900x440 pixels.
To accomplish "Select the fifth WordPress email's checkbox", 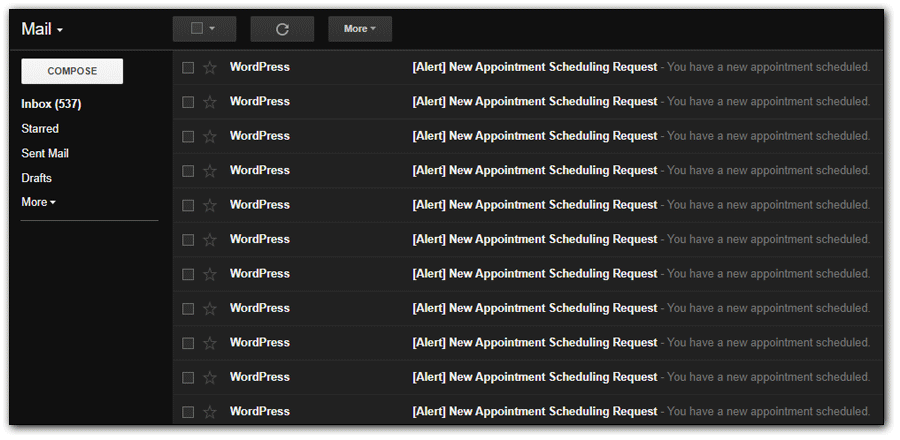I will (188, 205).
